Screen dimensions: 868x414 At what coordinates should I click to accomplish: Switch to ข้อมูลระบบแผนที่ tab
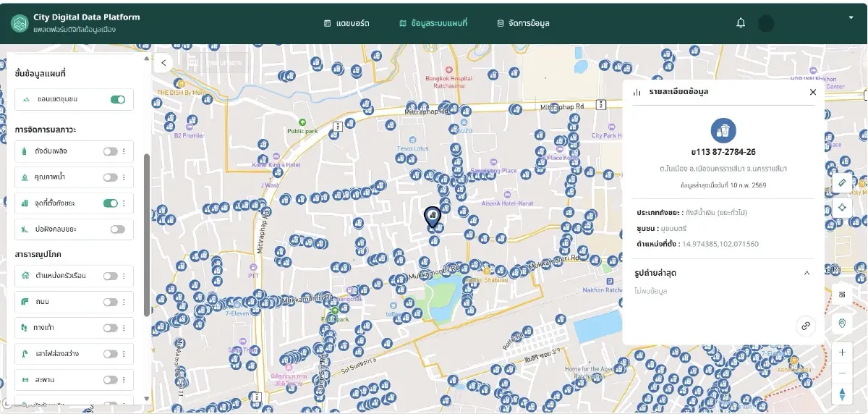(433, 23)
